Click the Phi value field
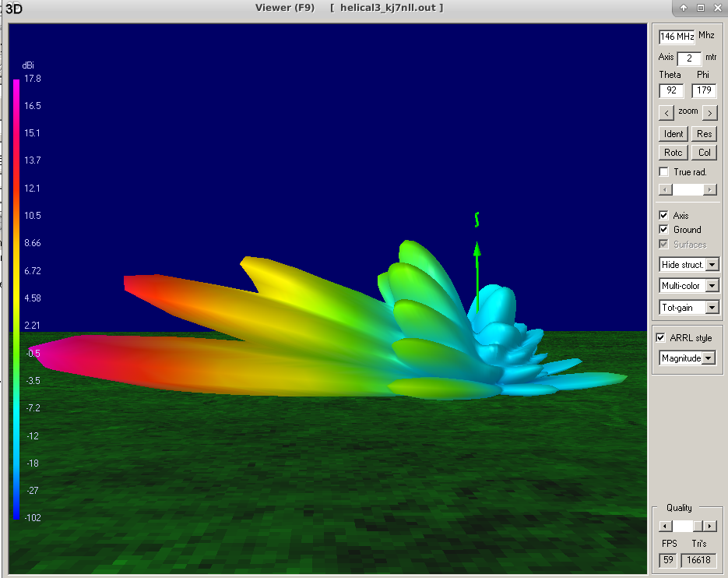 tap(704, 90)
